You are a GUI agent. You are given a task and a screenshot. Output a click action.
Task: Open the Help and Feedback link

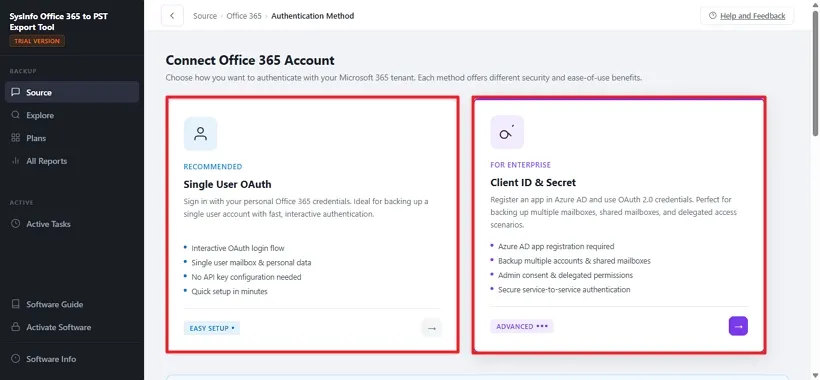click(x=753, y=16)
